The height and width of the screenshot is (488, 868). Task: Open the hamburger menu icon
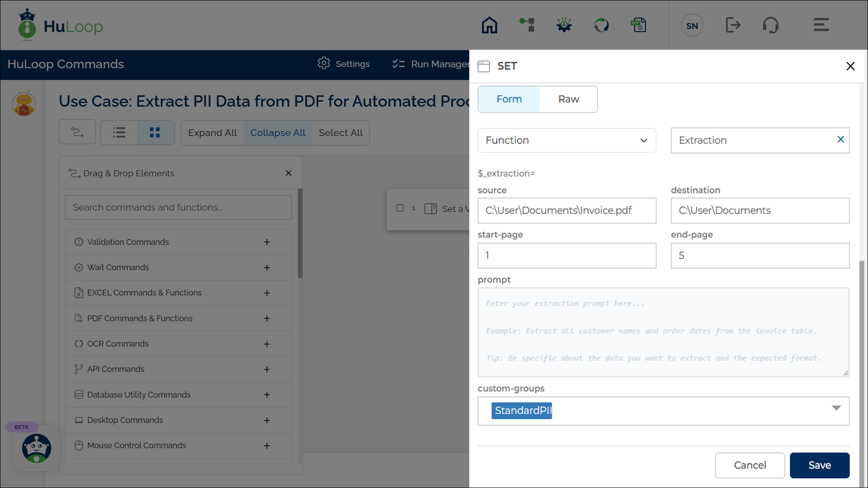click(821, 25)
